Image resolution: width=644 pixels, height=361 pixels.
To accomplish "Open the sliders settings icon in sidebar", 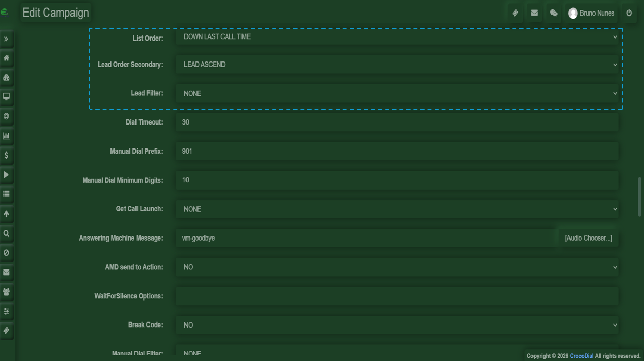I will pos(6,312).
